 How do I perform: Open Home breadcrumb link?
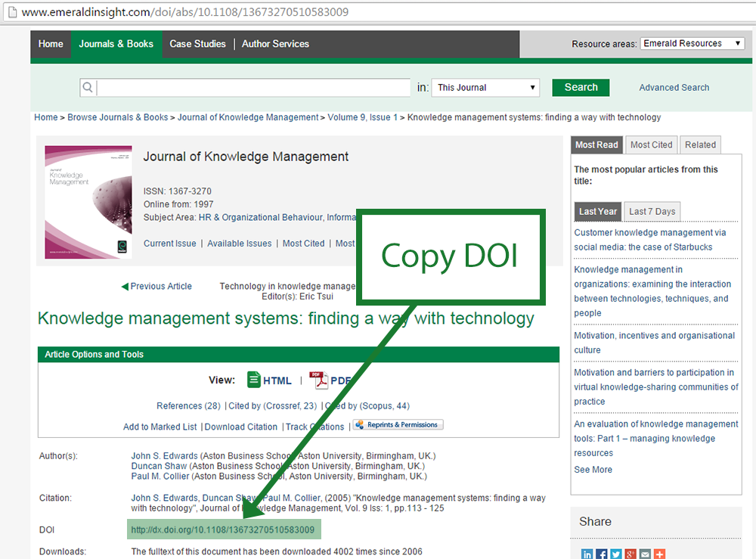(x=46, y=117)
